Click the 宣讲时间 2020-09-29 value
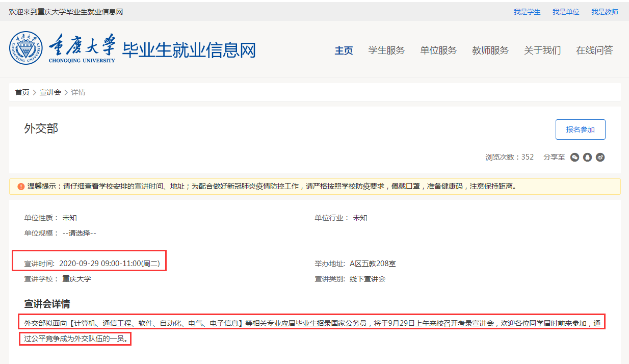The height and width of the screenshot is (364, 629). point(110,264)
